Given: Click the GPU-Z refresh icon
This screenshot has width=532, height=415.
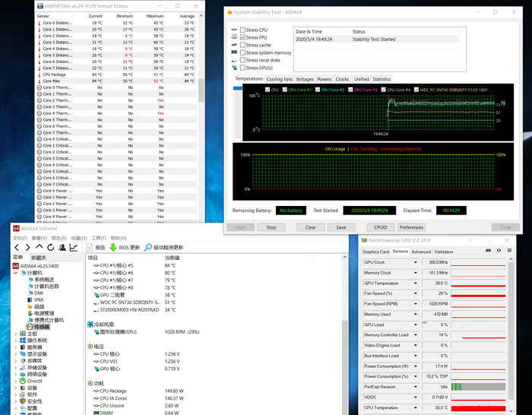Looking at the screenshot, I should [499, 250].
